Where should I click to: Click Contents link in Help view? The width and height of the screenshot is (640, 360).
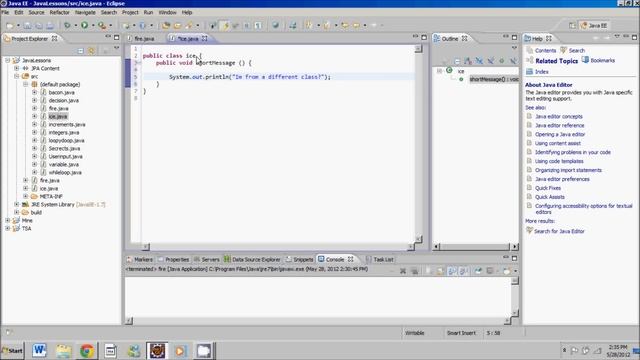545,51
